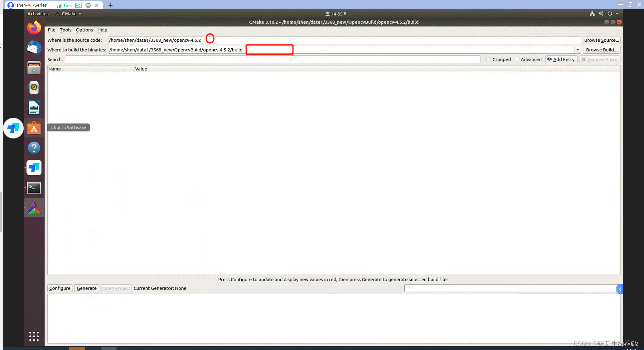The width and height of the screenshot is (644, 350).
Task: Open Firefox from the dock
Action: pyautogui.click(x=34, y=28)
